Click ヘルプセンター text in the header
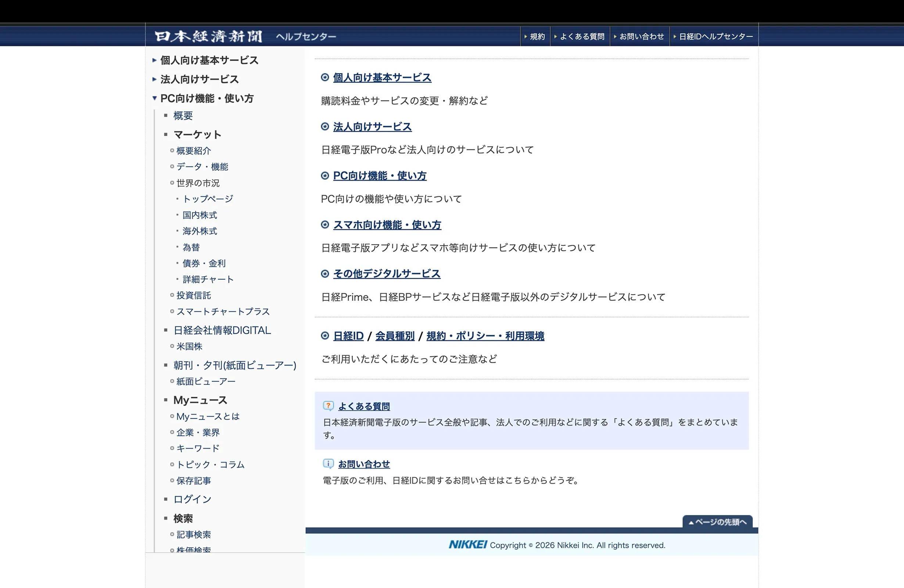This screenshot has width=904, height=588. pos(306,36)
